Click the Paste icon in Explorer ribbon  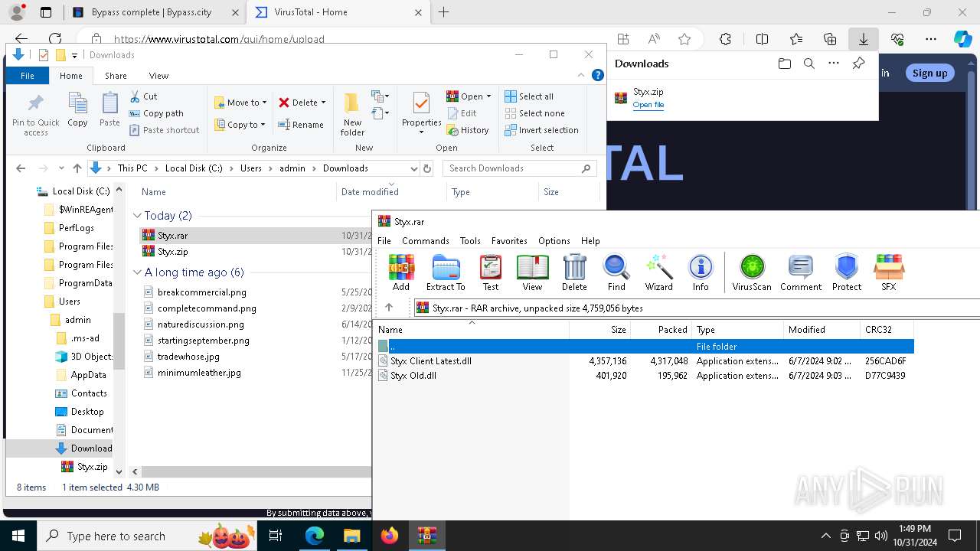click(x=109, y=109)
